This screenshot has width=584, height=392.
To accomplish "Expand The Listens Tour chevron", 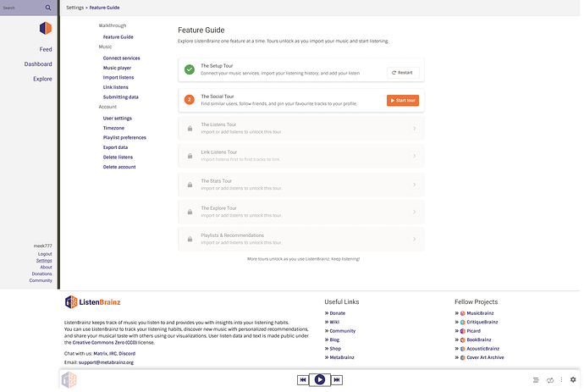I will [x=414, y=129].
